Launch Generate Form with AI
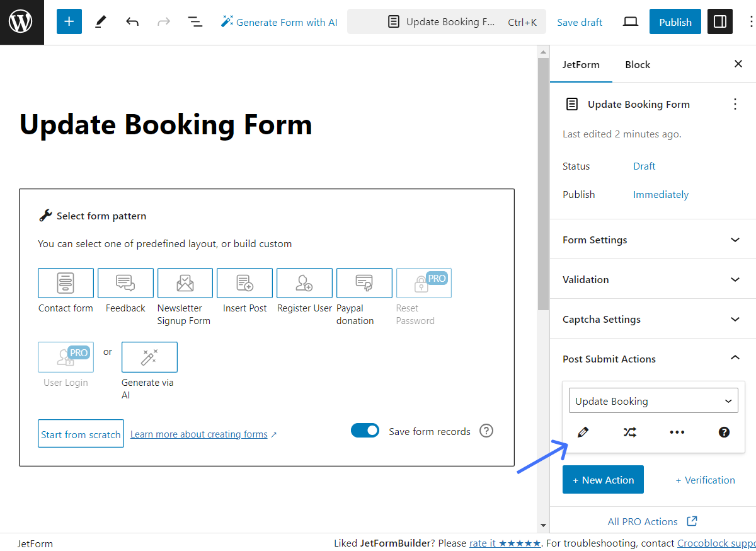 pos(279,21)
